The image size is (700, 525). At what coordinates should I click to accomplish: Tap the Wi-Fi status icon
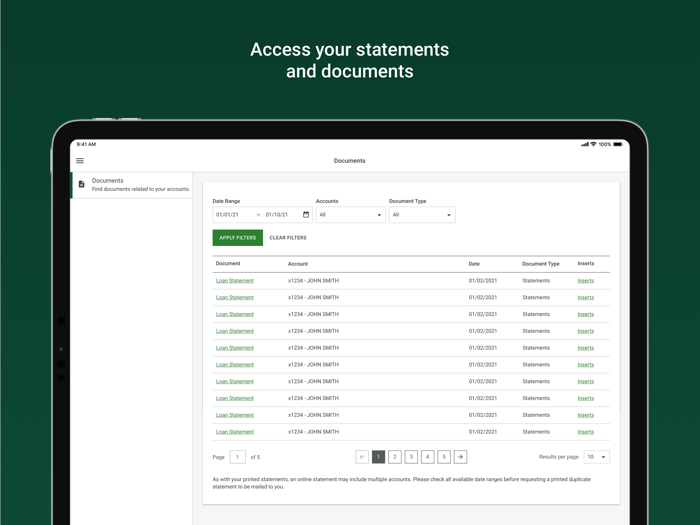[593, 144]
